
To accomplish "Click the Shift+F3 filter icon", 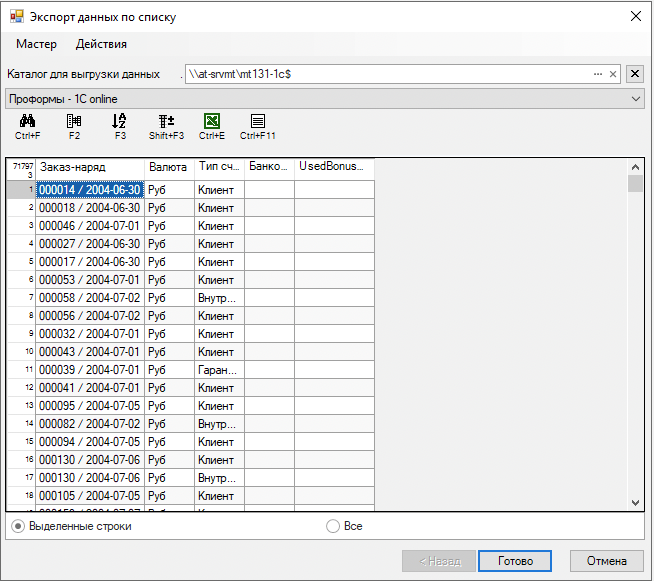I will click(166, 121).
